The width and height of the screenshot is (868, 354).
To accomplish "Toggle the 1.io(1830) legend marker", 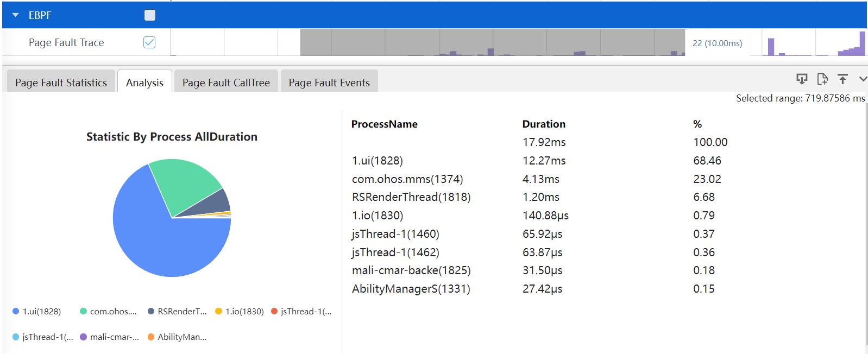I will click(219, 311).
